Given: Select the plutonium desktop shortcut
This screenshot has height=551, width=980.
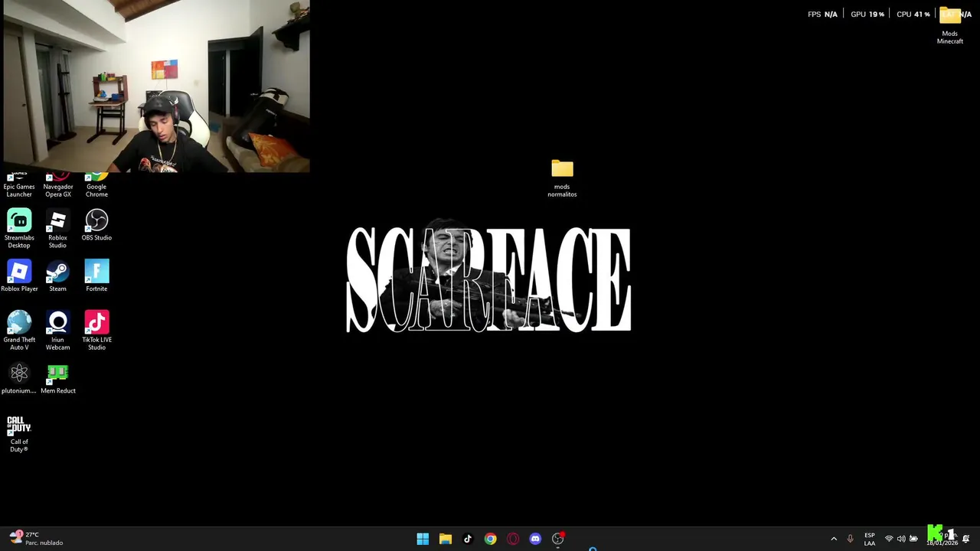Looking at the screenshot, I should coord(19,378).
